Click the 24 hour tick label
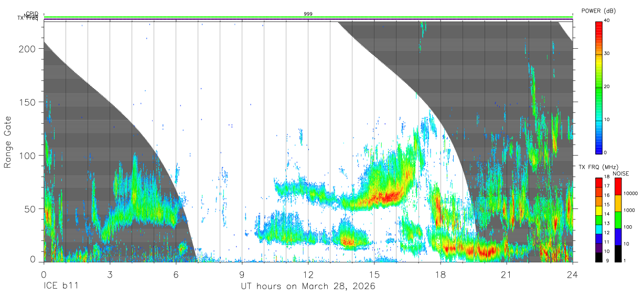The height and width of the screenshot is (297, 644). (x=572, y=274)
